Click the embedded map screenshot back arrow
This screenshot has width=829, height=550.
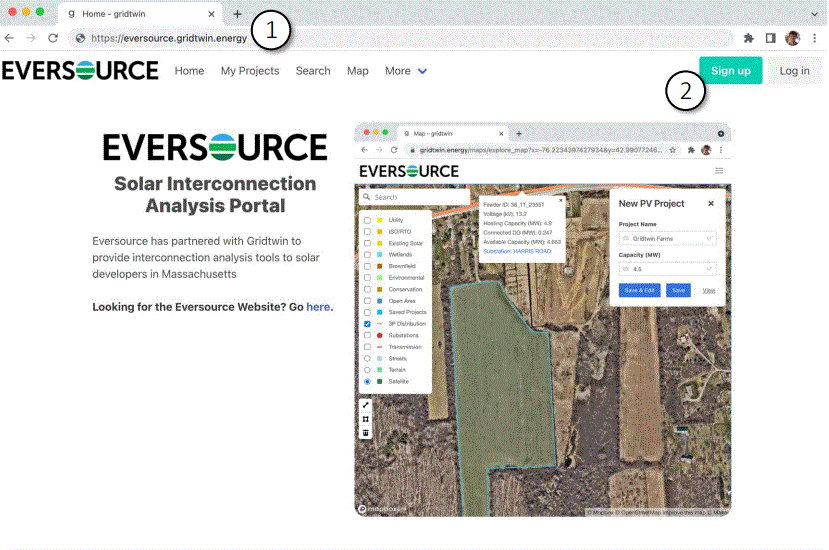(x=364, y=150)
